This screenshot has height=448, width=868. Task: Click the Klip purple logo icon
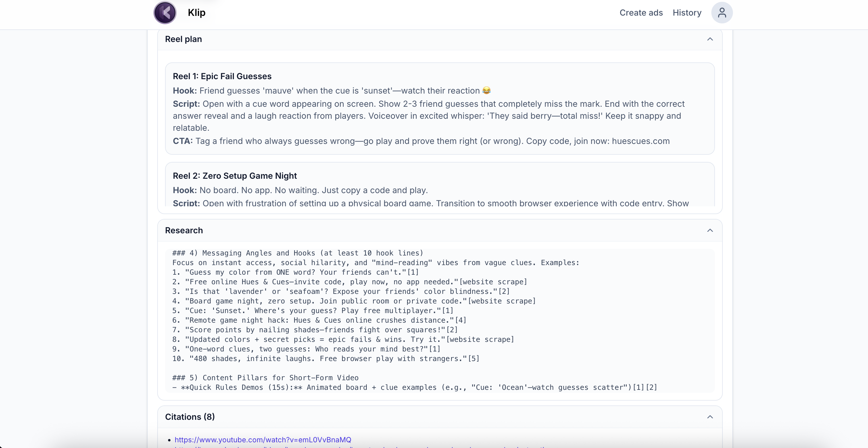[165, 13]
